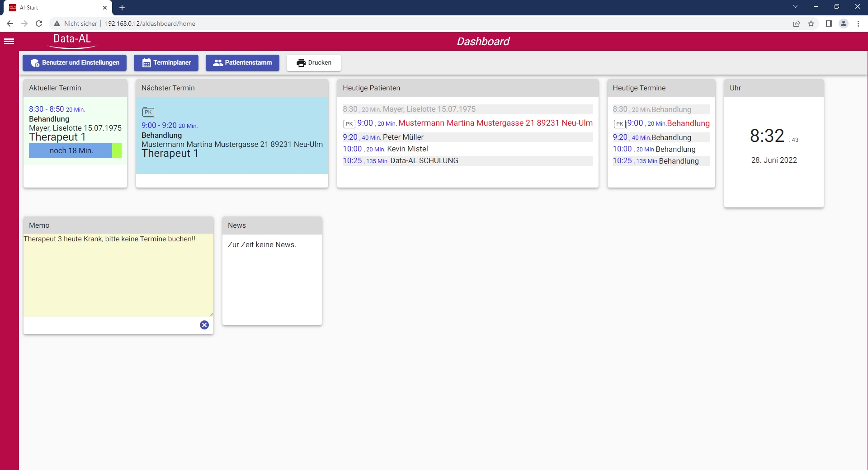Viewport: 868px width, 470px height.
Task: Select patient Peter Müller at 9:20
Action: pos(467,137)
